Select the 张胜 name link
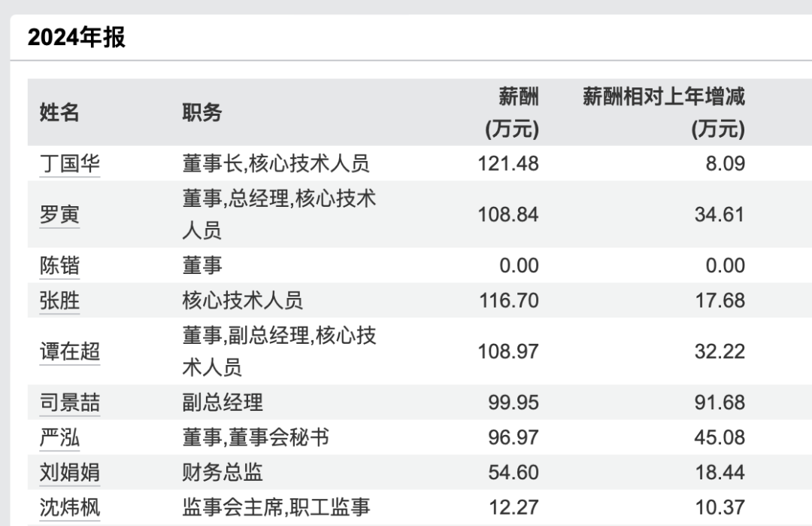This screenshot has height=526, width=812. click(x=59, y=300)
